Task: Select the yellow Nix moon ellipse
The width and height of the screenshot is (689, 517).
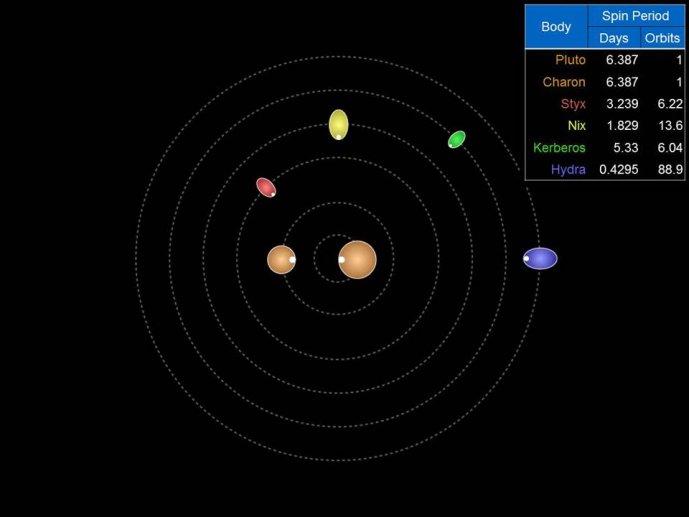Action: (339, 125)
